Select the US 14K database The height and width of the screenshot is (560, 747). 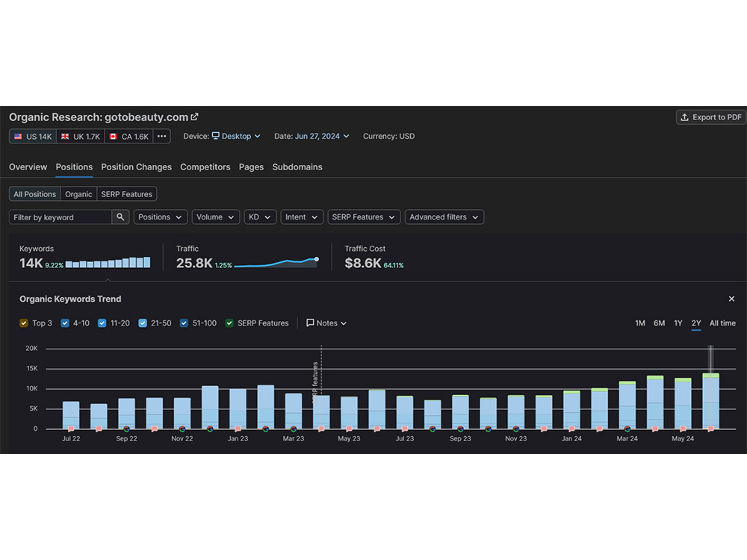pos(33,137)
